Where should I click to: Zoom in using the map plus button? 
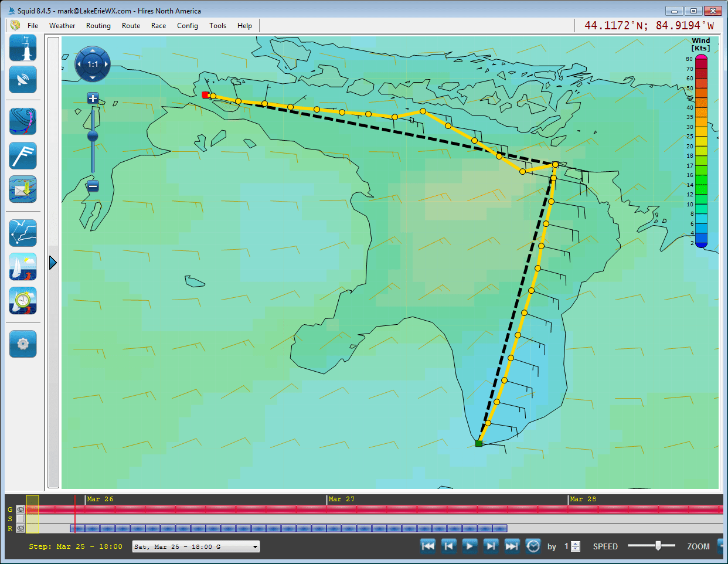coord(92,98)
